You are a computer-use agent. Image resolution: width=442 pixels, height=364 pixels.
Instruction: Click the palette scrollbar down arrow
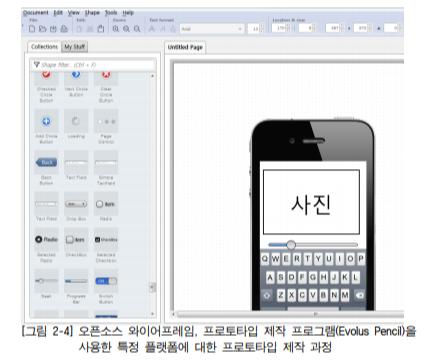coord(152,314)
